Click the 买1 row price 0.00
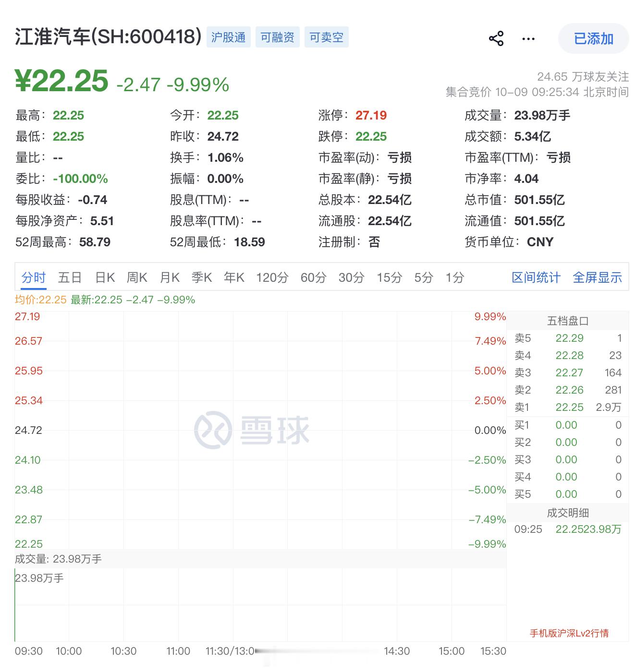The height and width of the screenshot is (672, 636). point(566,425)
